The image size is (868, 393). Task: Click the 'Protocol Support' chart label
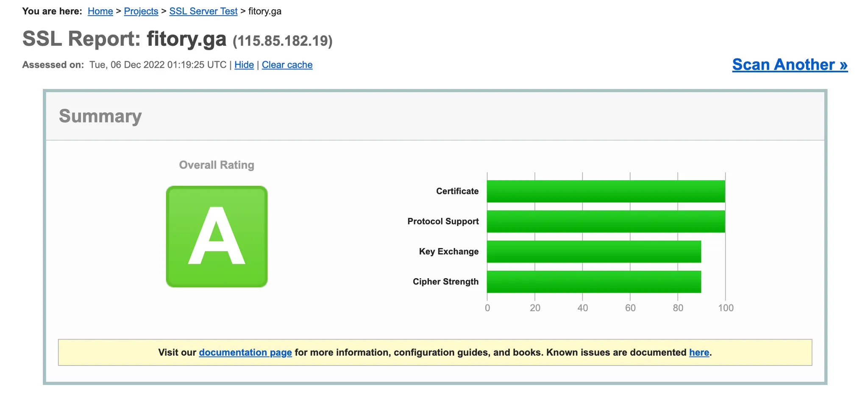coord(443,221)
